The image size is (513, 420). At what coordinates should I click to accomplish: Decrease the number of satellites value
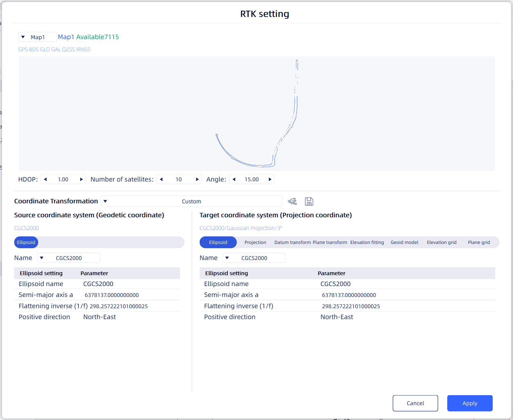[x=161, y=179]
